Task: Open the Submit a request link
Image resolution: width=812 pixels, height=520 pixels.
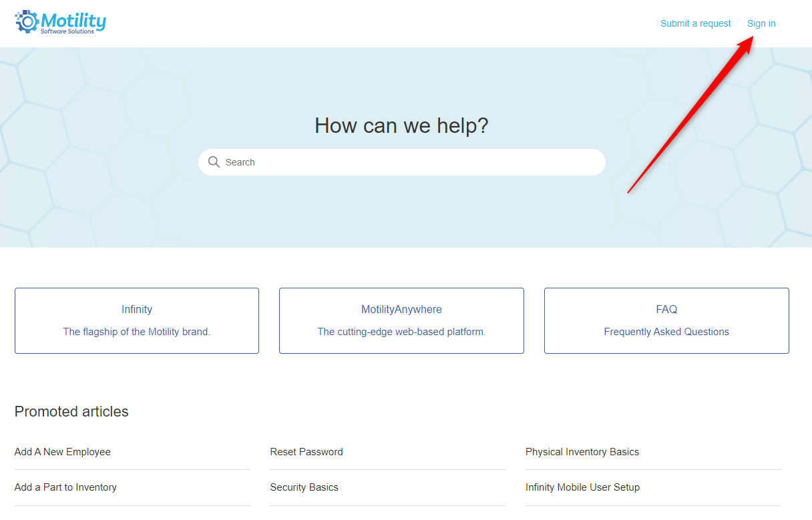Action: pos(696,23)
